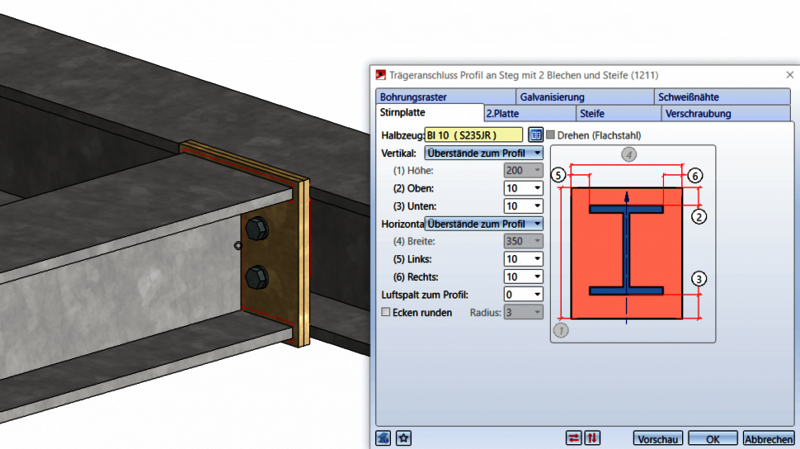This screenshot has width=800, height=449.
Task: Select the Bohrungsraster tab
Action: tap(413, 97)
